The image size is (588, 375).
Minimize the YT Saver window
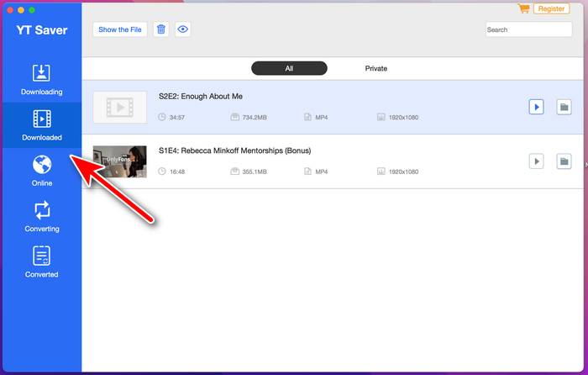pyautogui.click(x=21, y=10)
